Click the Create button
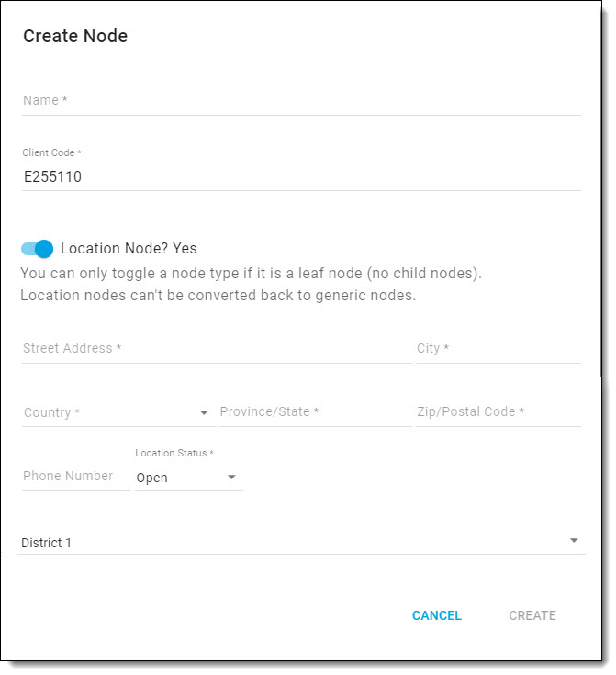 coord(532,615)
